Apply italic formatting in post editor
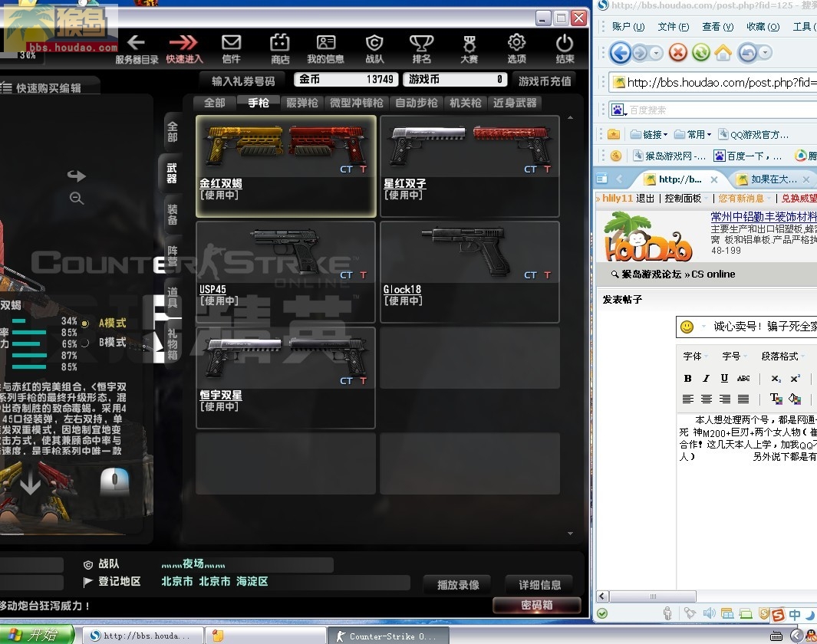The image size is (817, 644). point(706,379)
